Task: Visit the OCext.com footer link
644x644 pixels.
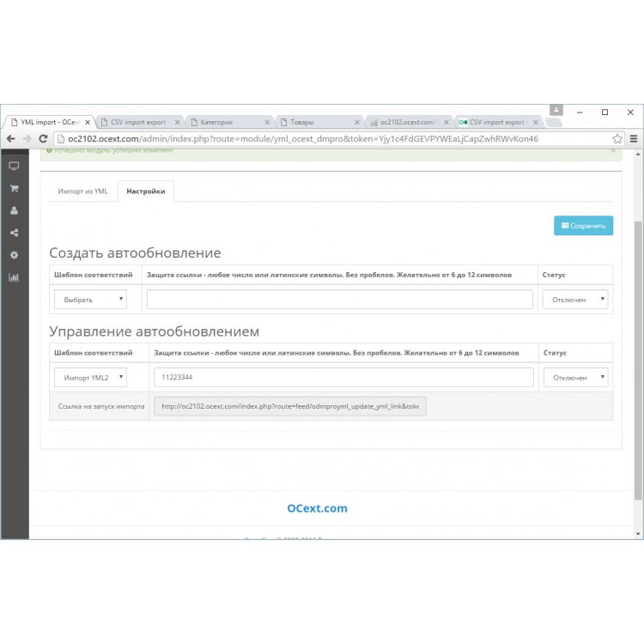Action: pos(317,508)
